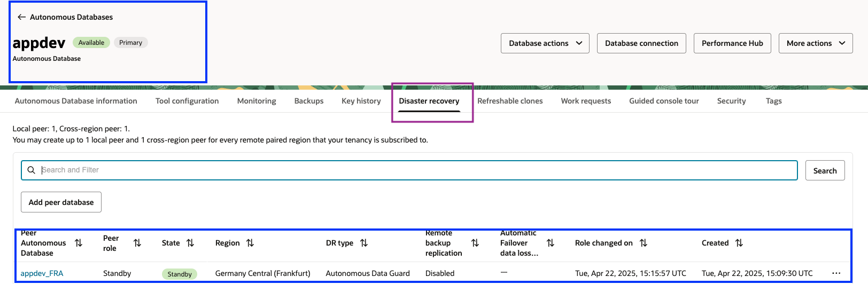Sort by Region column
The image size is (868, 284).
point(250,243)
